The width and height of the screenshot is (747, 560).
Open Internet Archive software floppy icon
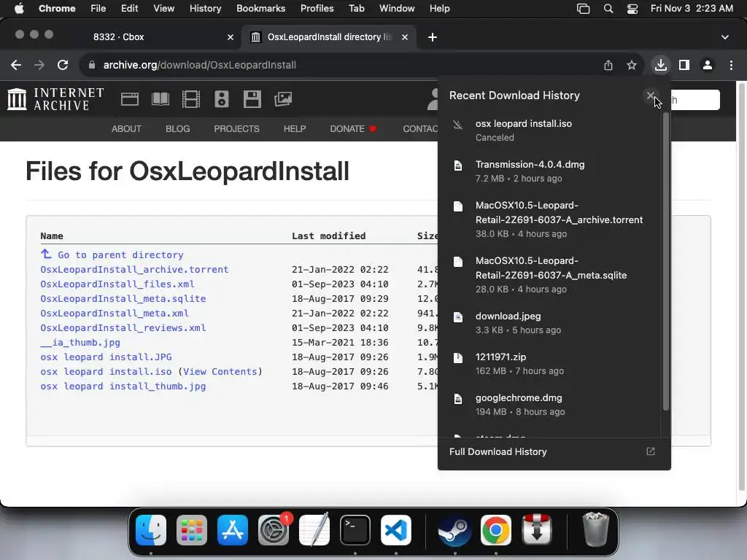click(x=252, y=99)
